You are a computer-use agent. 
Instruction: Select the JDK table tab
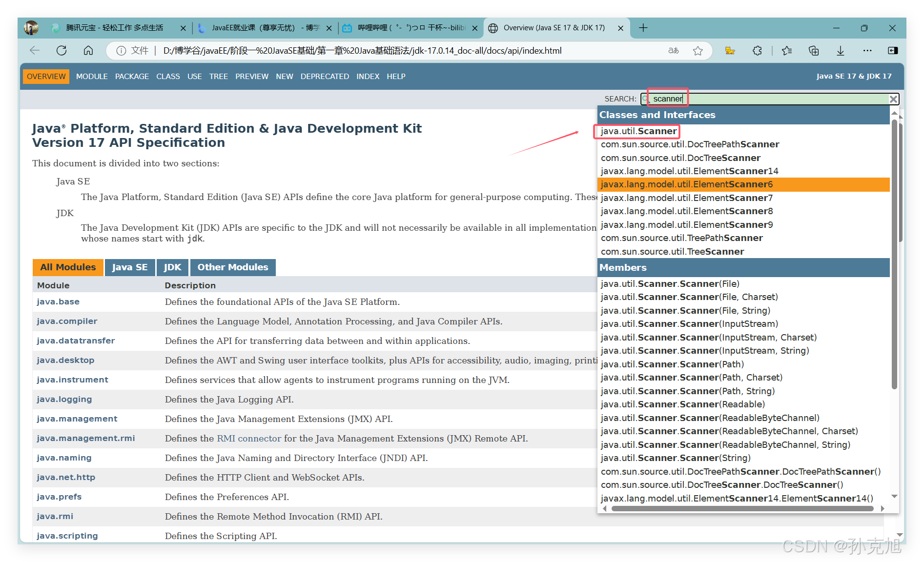click(x=172, y=267)
